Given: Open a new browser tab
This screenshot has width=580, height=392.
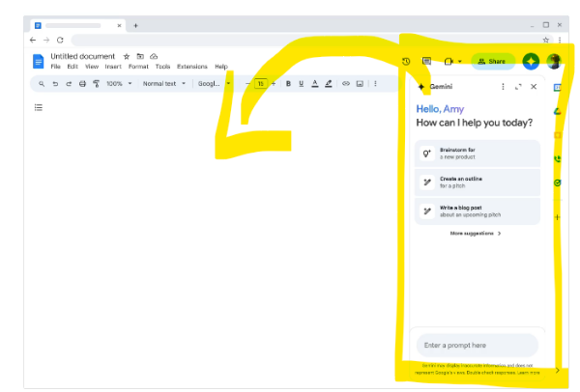Looking at the screenshot, I should pos(135,25).
